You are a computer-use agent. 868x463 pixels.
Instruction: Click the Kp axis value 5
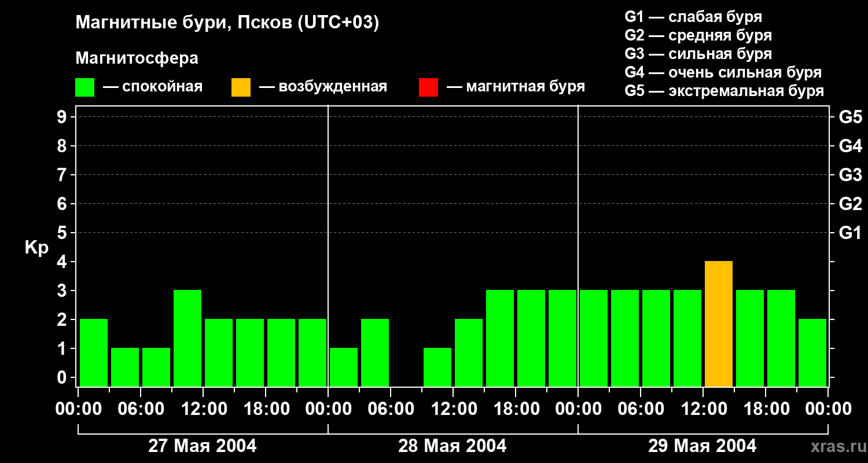click(63, 233)
